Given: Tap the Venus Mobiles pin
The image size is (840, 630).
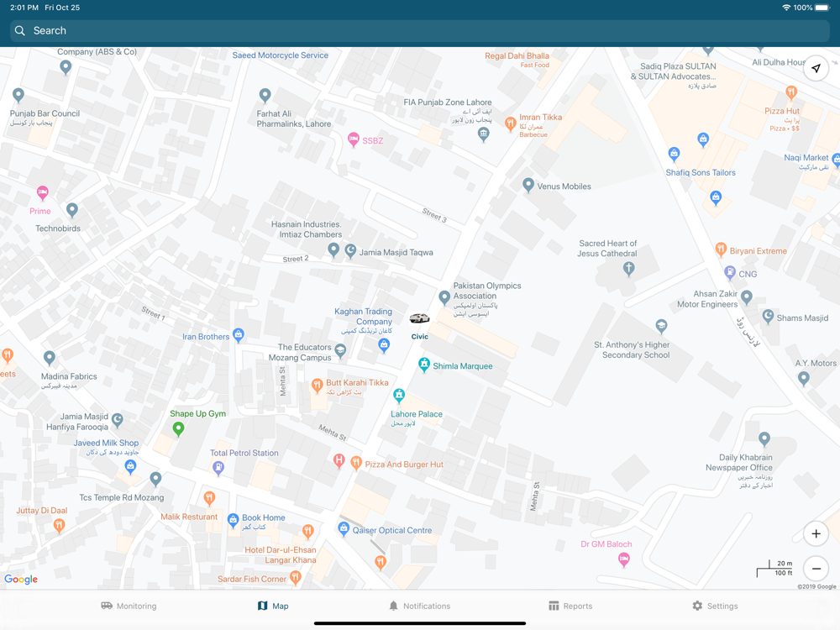Looking at the screenshot, I should 528,186.
